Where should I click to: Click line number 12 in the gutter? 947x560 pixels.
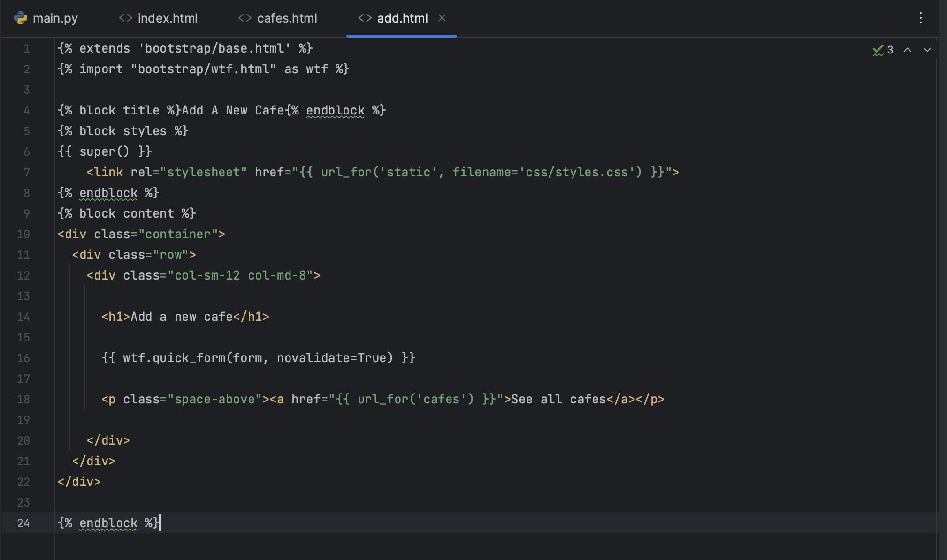[x=23, y=275]
